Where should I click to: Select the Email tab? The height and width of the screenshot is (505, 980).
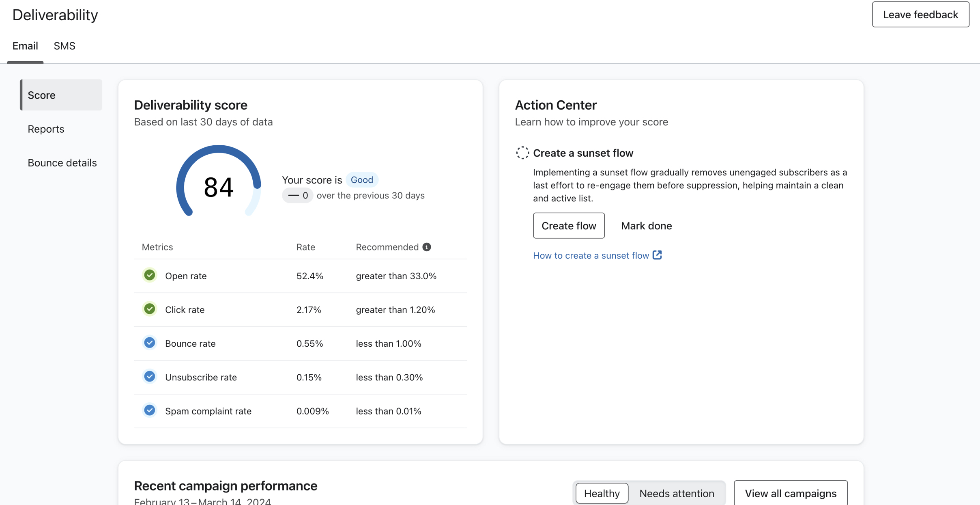[25, 45]
